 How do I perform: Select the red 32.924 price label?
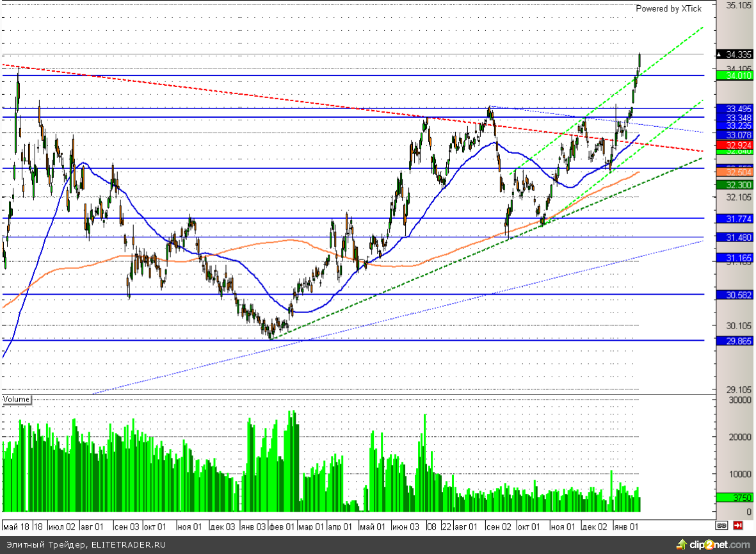point(734,145)
